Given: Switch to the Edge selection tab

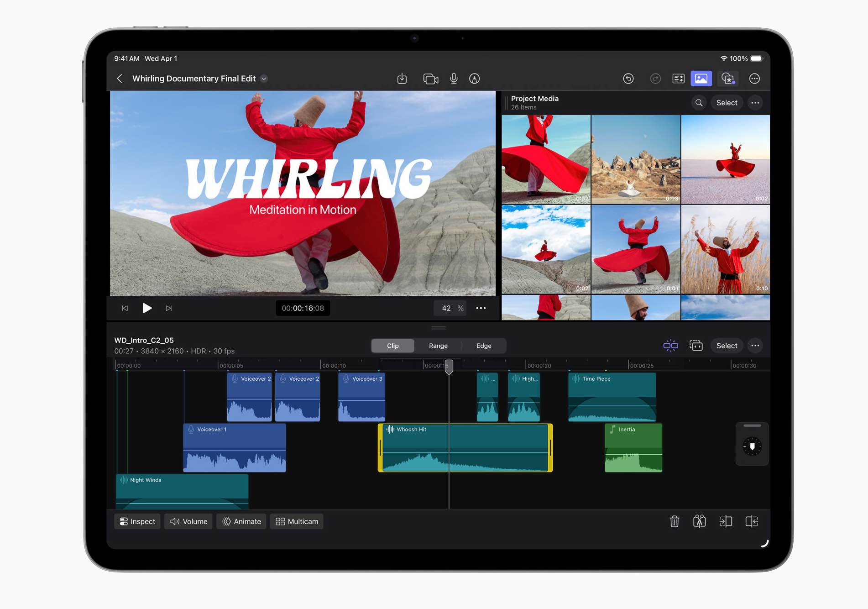Looking at the screenshot, I should (483, 346).
